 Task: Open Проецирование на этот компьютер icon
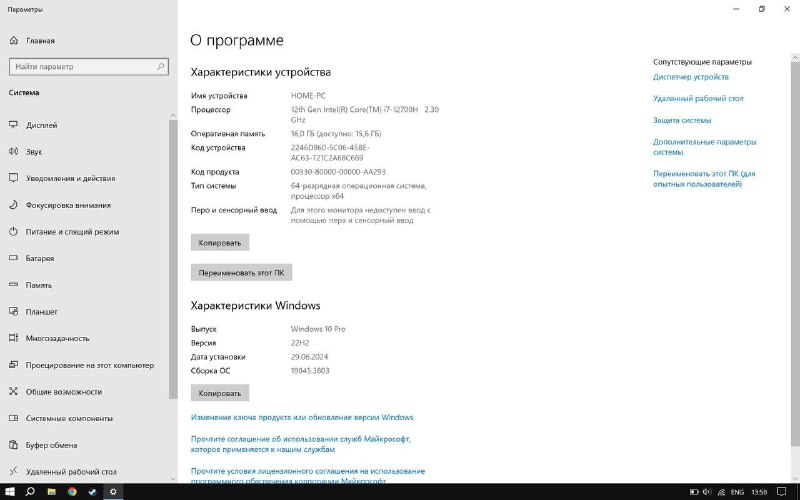[x=14, y=365]
